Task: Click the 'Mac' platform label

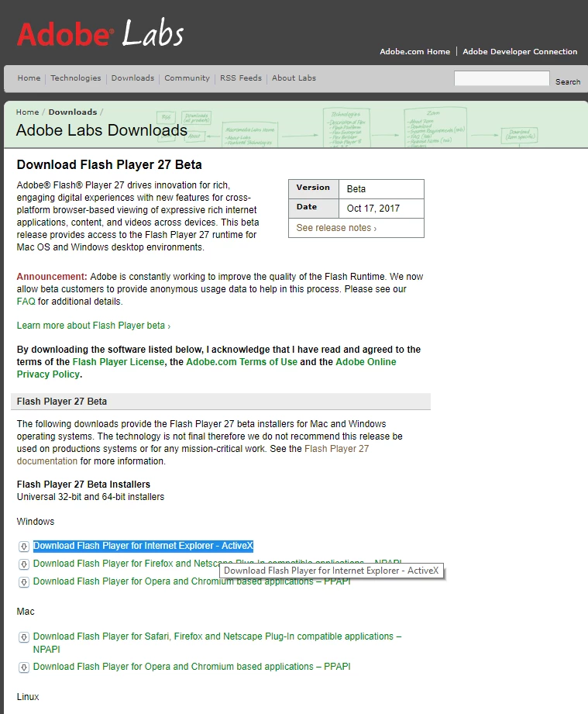Action: pos(26,612)
